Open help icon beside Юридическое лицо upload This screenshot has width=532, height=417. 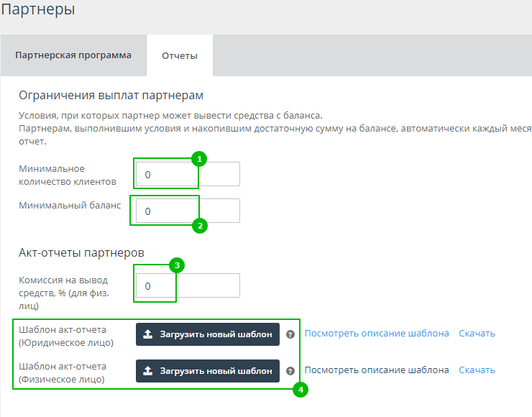coord(290,334)
